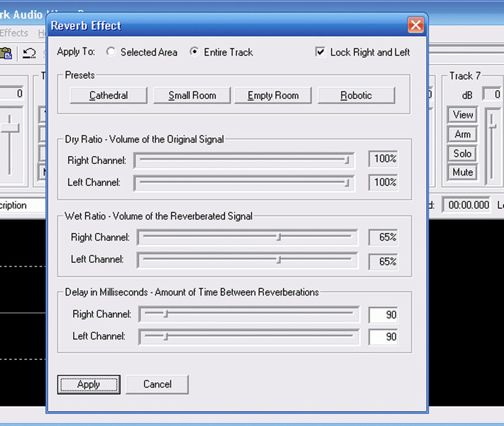
Task: Apply the Cathedral preset
Action: click(109, 95)
